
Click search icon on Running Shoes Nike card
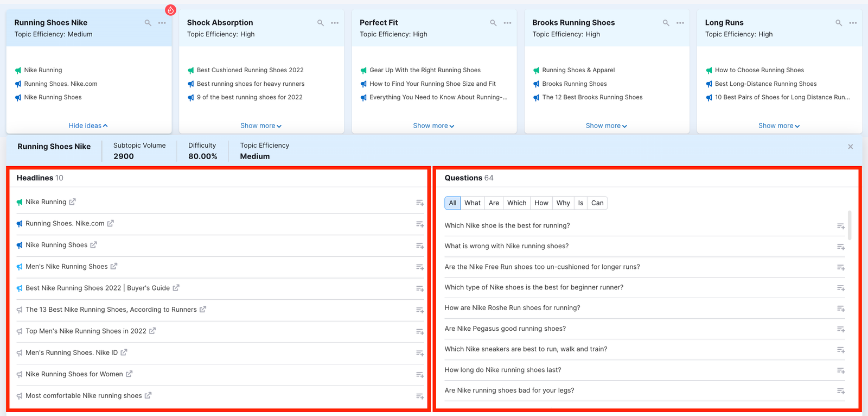(148, 23)
